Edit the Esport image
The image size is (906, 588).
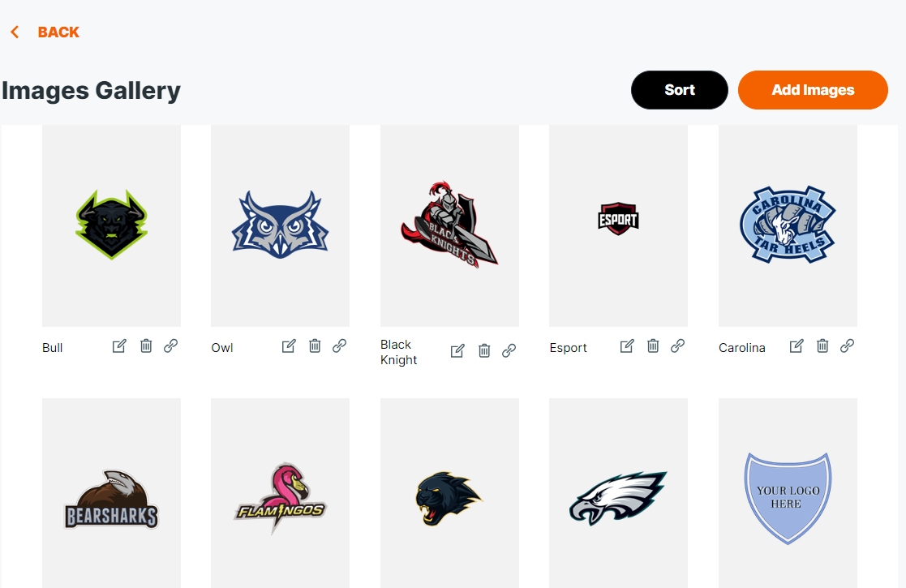pyautogui.click(x=627, y=346)
